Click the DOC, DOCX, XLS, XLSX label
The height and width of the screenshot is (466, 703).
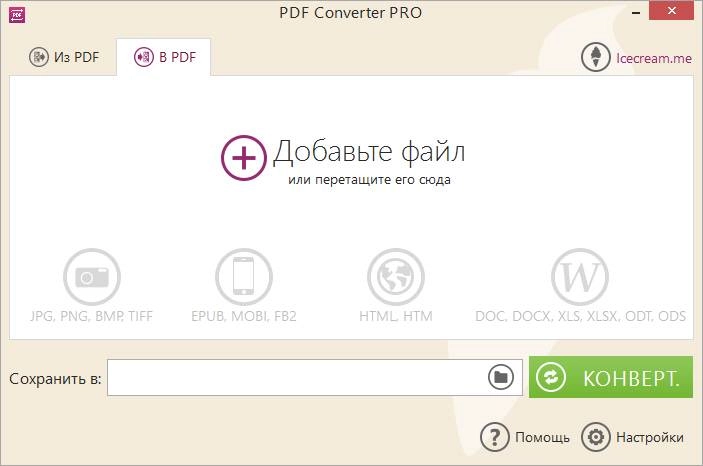coord(581,316)
